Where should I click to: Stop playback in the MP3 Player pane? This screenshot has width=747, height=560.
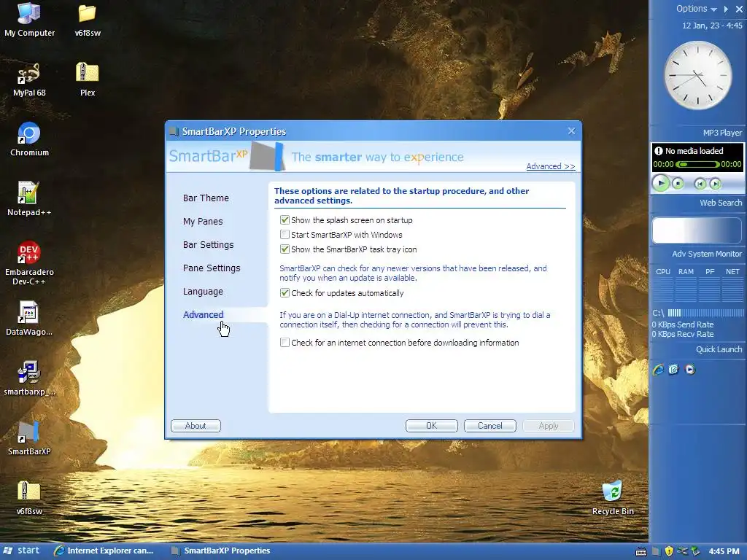coord(678,183)
